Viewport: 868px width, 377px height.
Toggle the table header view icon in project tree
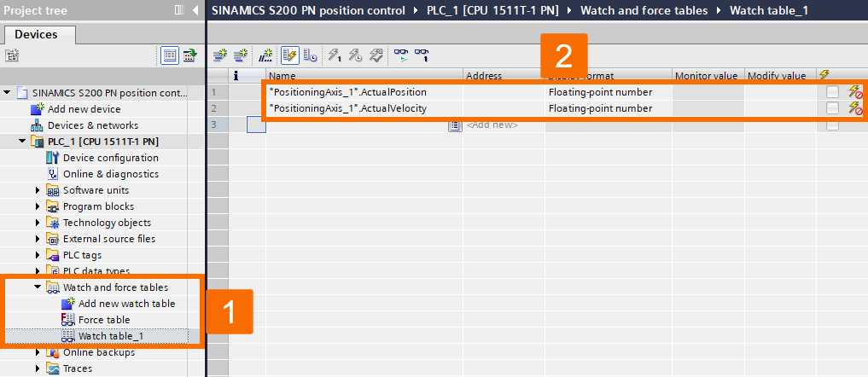[170, 55]
